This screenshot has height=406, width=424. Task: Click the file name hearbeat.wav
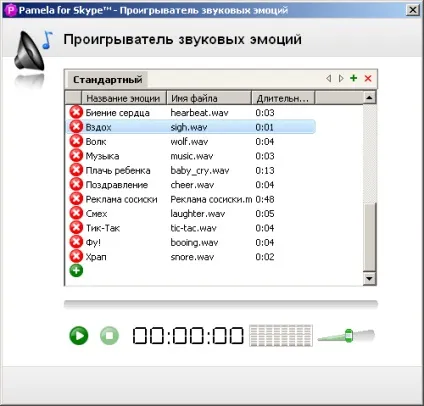199,113
